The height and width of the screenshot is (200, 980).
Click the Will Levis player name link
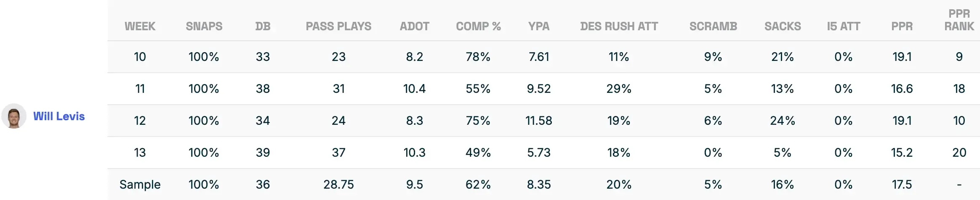pos(59,116)
